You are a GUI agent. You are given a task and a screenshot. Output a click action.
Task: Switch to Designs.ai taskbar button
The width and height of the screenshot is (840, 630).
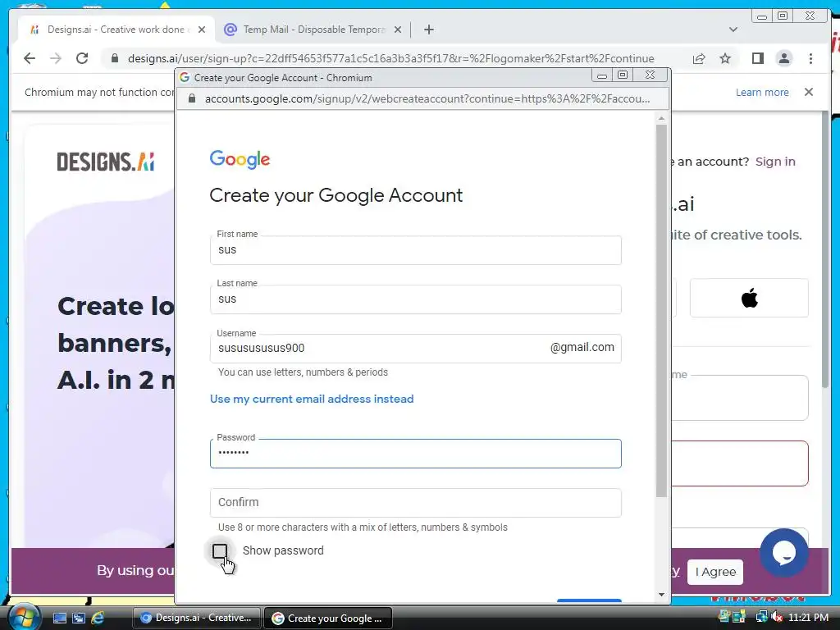tap(196, 618)
